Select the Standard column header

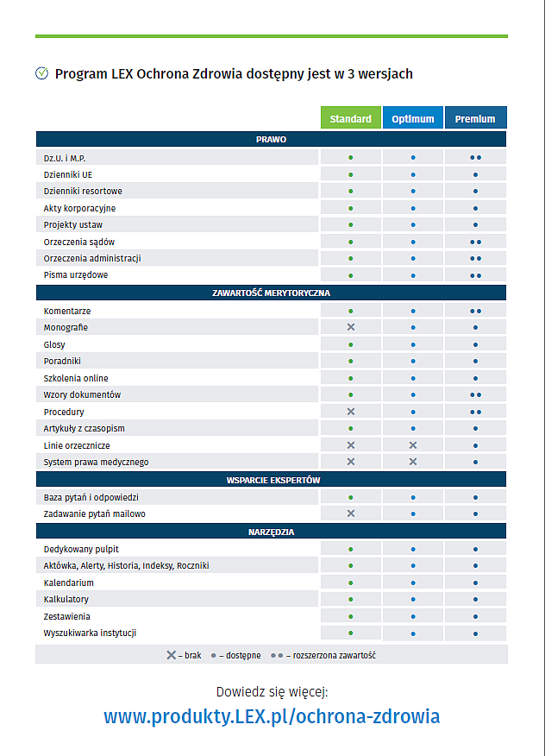[351, 117]
